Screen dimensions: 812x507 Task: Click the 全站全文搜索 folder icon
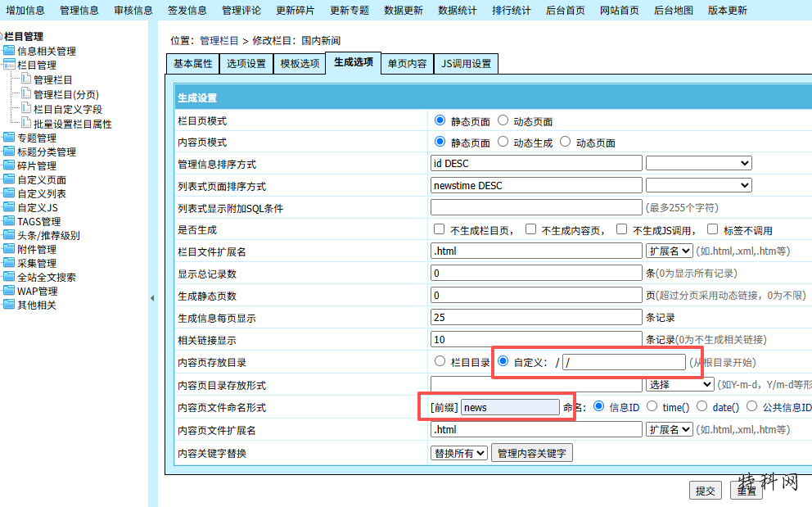pos(9,277)
